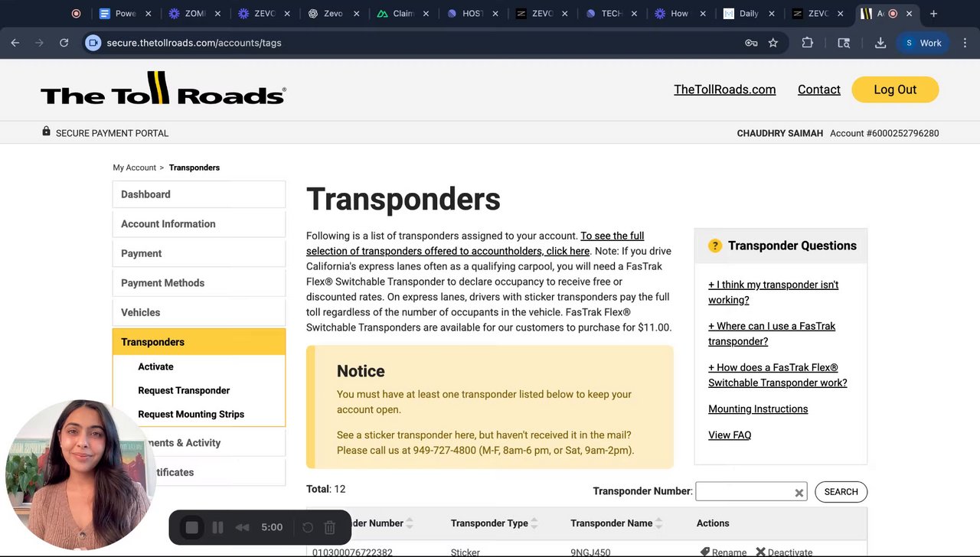980x557 pixels.
Task: Clear Transponder Number field with X icon
Action: [x=799, y=493]
